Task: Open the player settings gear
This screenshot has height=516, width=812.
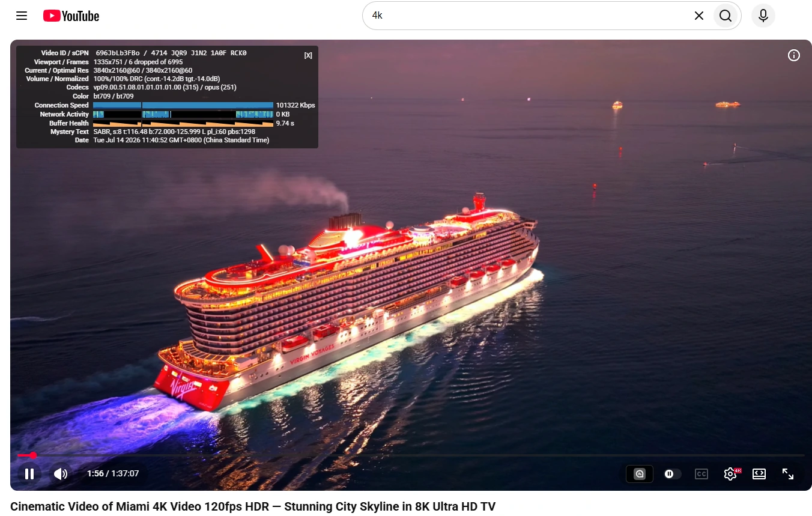Action: click(730, 474)
